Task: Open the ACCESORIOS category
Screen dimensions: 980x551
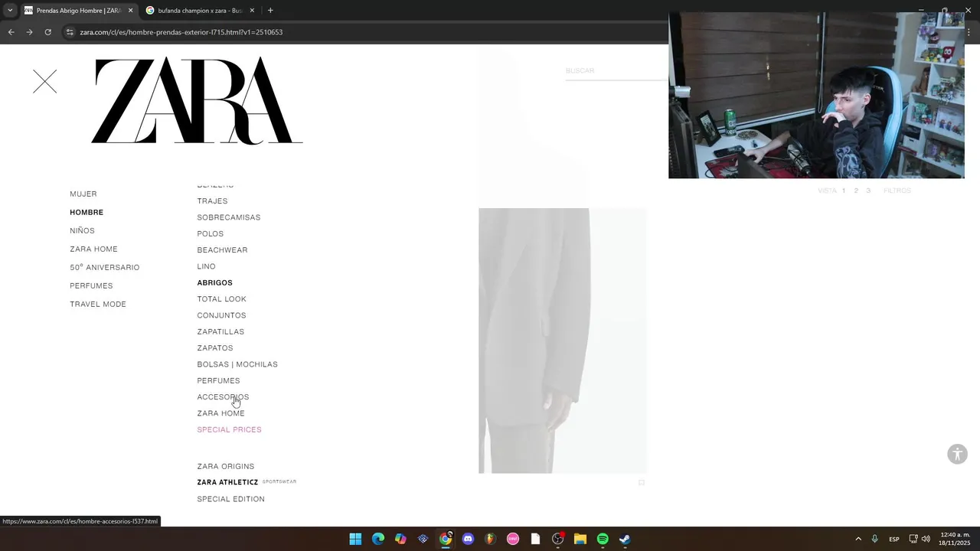Action: pyautogui.click(x=223, y=397)
